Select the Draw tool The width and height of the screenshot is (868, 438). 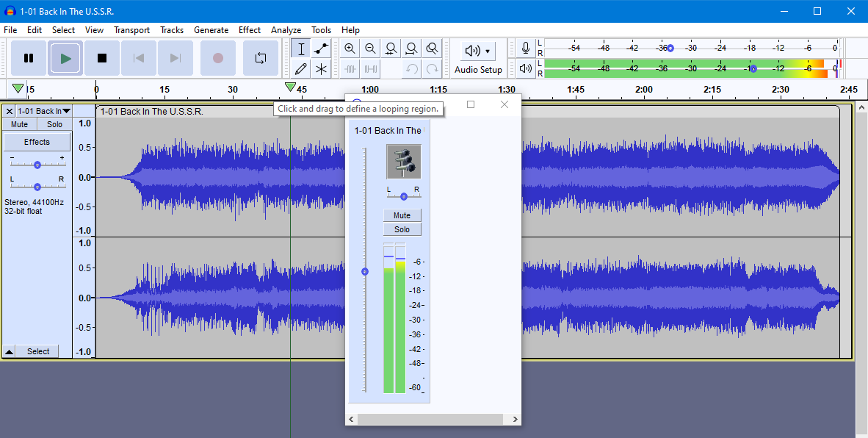point(302,68)
